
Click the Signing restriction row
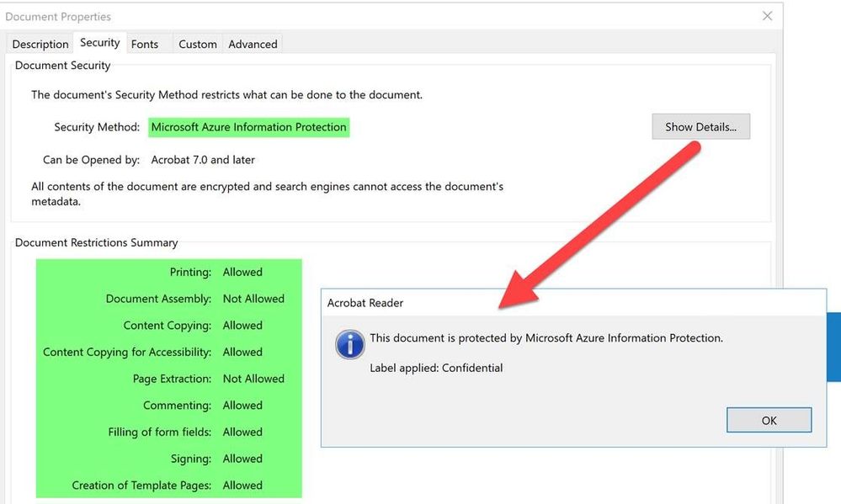[216, 459]
